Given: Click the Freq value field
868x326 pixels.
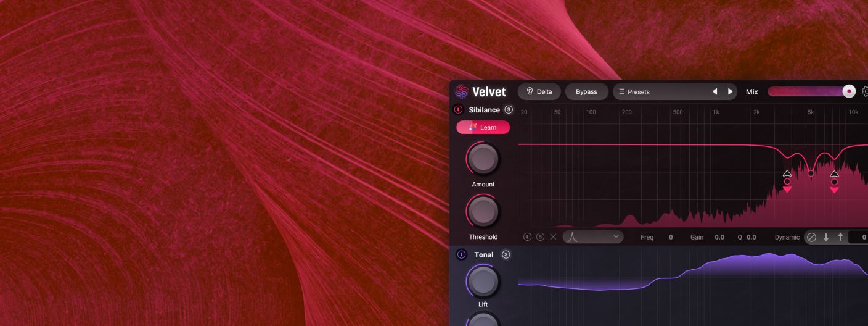Looking at the screenshot, I should click(x=671, y=237).
